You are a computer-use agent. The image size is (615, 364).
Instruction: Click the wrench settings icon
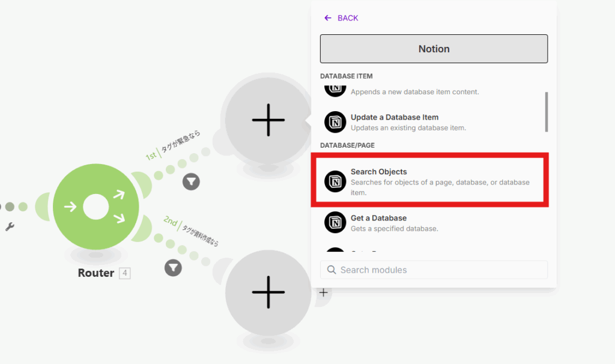coord(9,227)
